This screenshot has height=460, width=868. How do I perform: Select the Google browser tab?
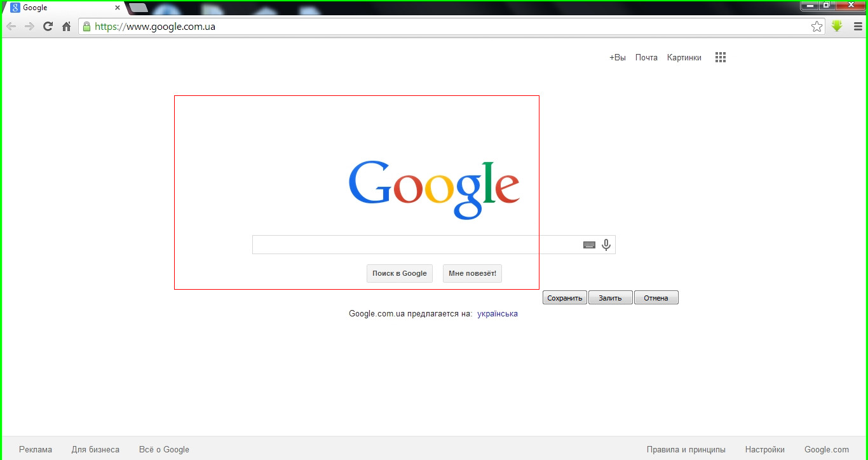pos(64,8)
